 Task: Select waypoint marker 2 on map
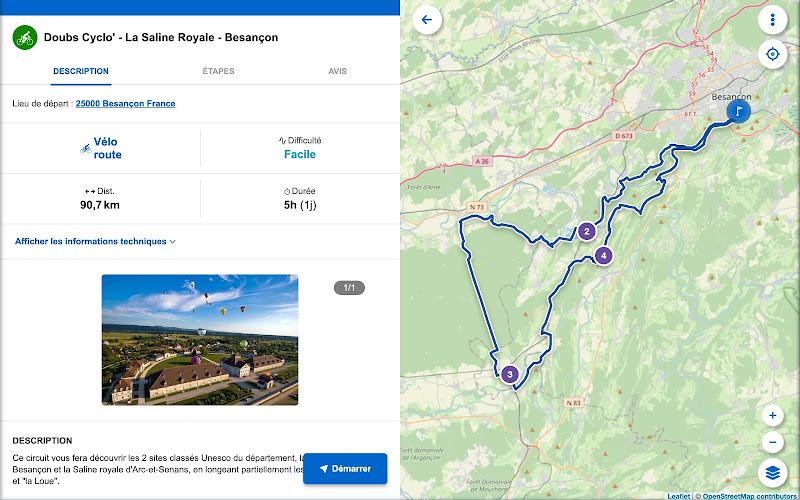tap(587, 232)
